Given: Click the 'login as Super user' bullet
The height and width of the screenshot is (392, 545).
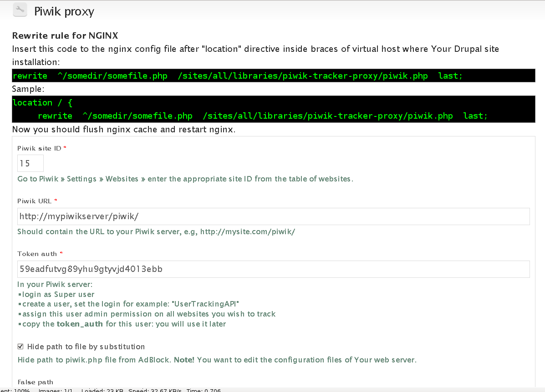Looking at the screenshot, I should [x=56, y=294].
